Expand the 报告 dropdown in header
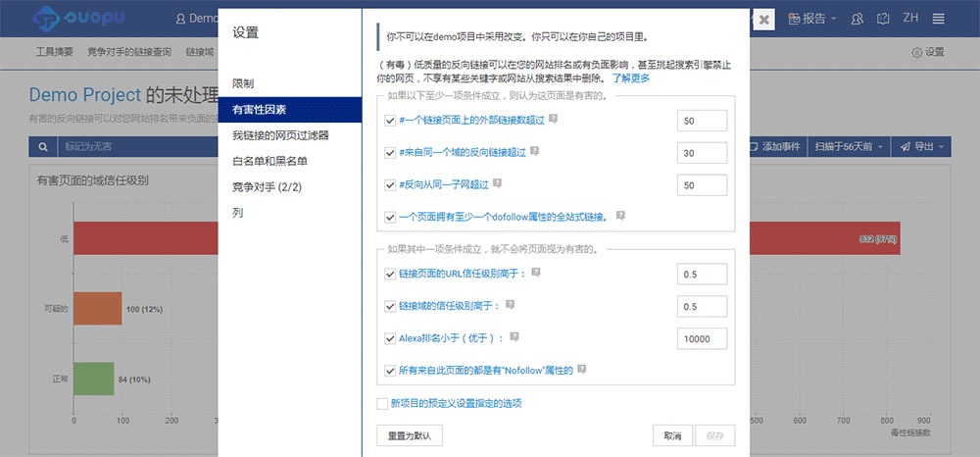Screen dimensions: 980x457 pos(813,19)
